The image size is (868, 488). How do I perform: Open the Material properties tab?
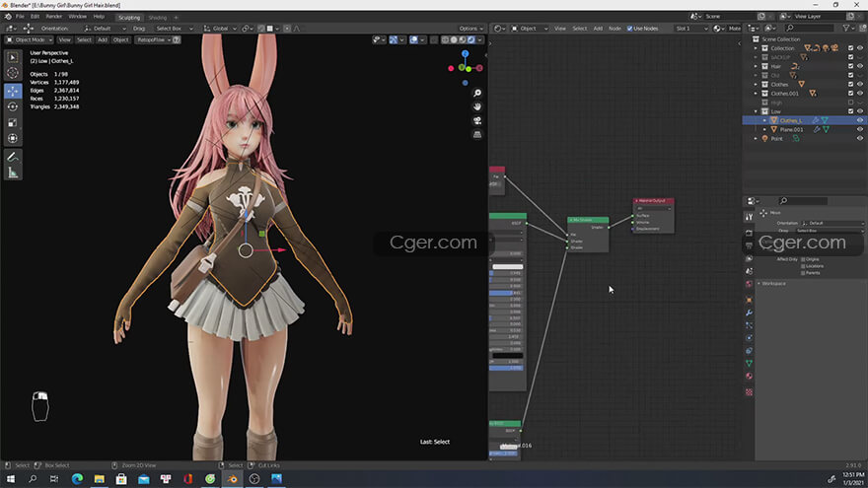point(749,377)
